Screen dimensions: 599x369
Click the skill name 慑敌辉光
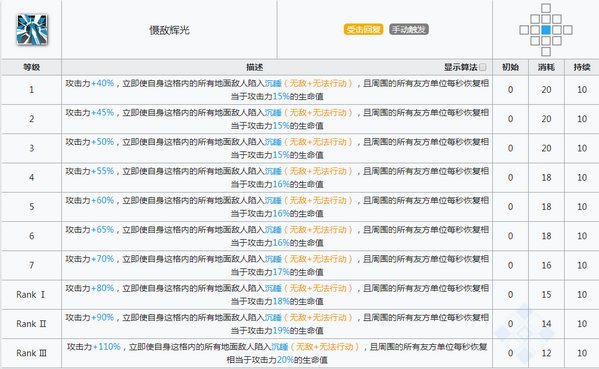(x=169, y=30)
